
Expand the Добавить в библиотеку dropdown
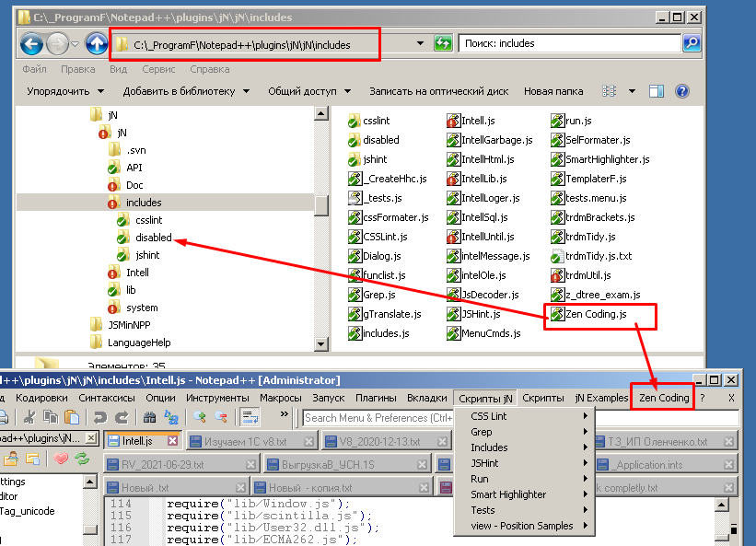click(247, 91)
